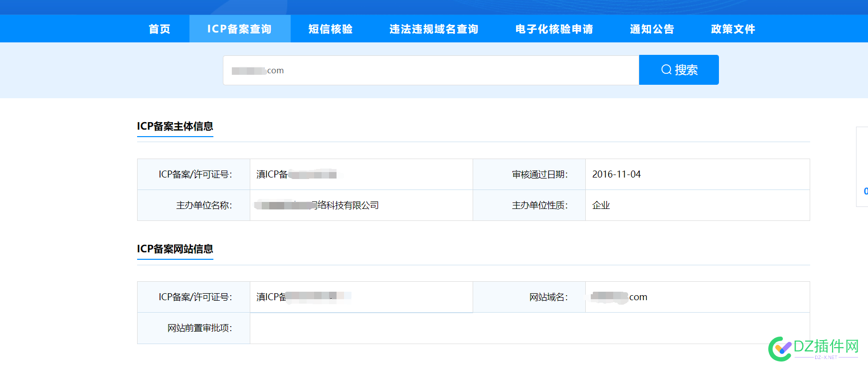Click the ICP备案网站信息 section heading
Image resolution: width=868 pixels, height=369 pixels.
click(175, 249)
